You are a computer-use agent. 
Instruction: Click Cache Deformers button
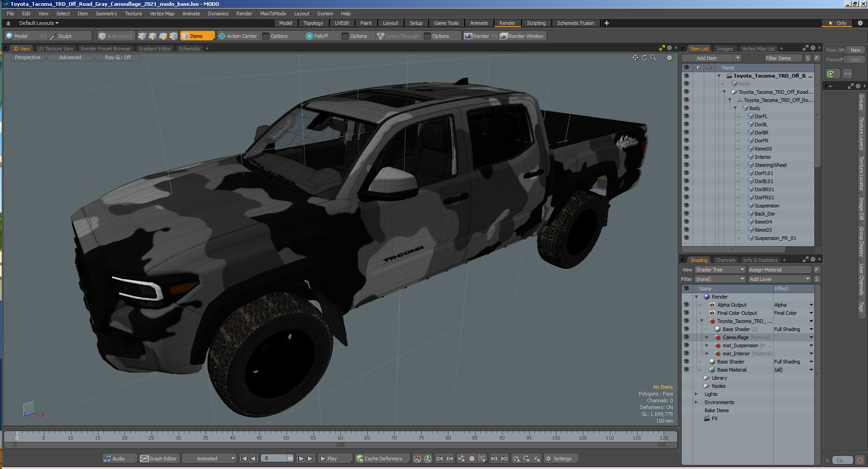(383, 459)
